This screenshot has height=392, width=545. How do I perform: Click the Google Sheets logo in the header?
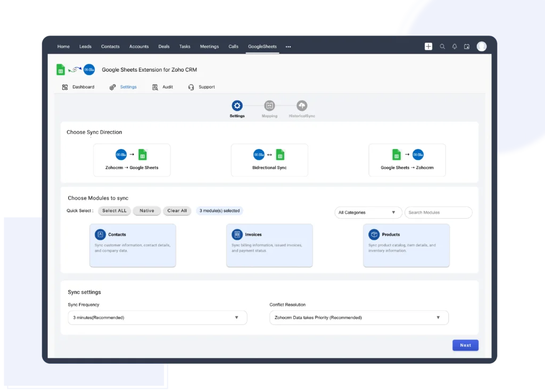(61, 69)
